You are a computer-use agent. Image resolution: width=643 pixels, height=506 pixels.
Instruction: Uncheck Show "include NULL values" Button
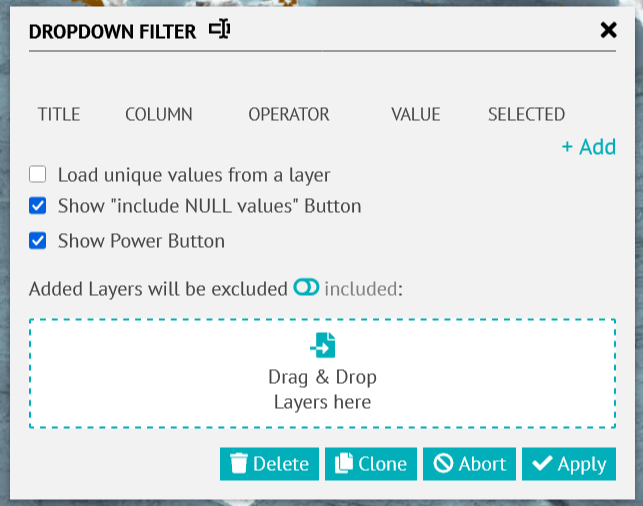[x=37, y=205]
